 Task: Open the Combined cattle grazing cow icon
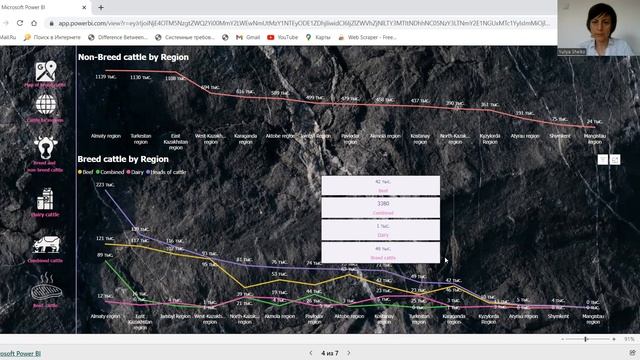tap(46, 245)
